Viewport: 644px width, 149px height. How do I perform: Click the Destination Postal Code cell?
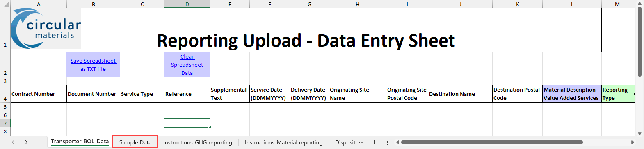click(518, 94)
